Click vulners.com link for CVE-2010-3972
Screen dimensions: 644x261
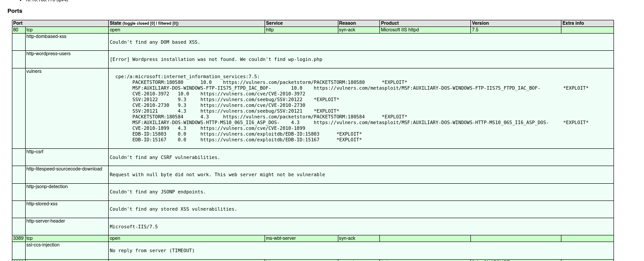click(253, 94)
